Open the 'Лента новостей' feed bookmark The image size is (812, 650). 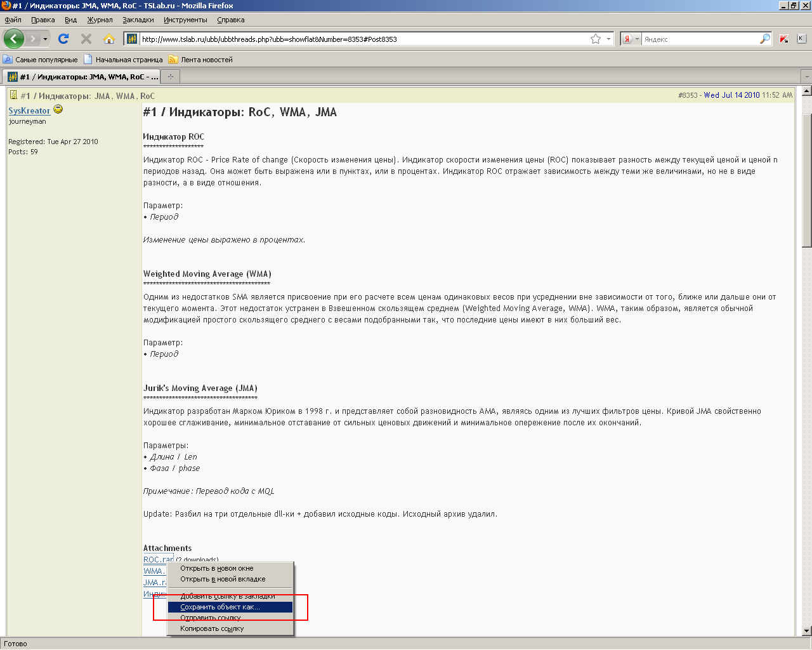click(x=200, y=60)
